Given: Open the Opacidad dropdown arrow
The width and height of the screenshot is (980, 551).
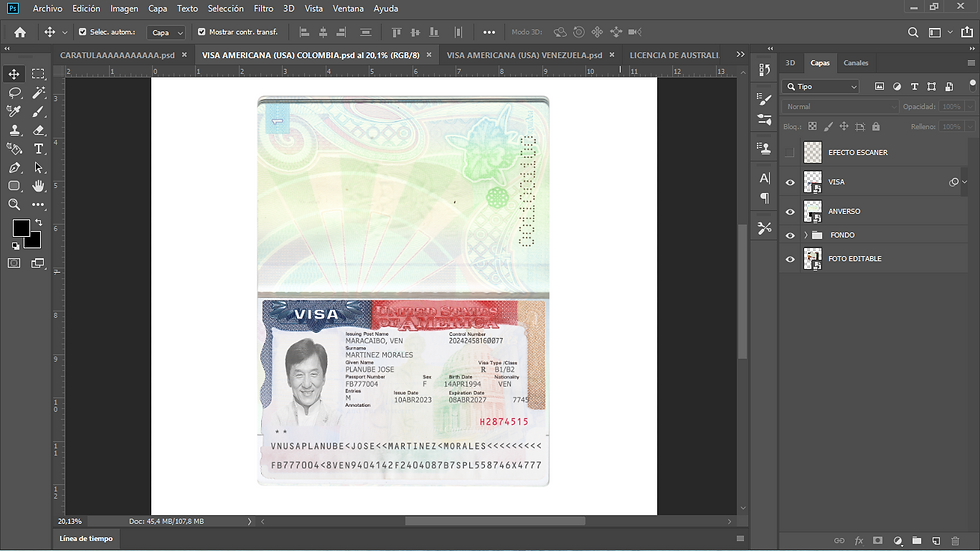Looking at the screenshot, I should [x=970, y=107].
